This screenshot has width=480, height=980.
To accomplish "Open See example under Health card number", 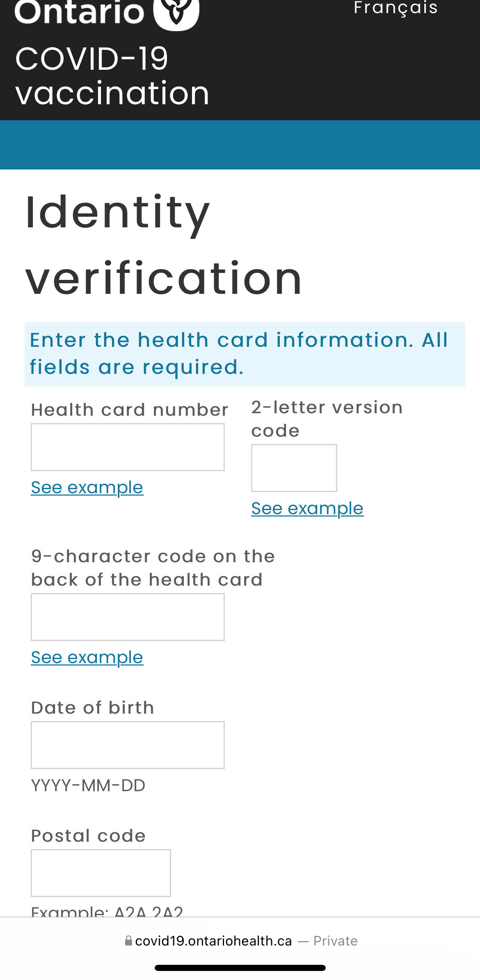I will click(x=87, y=488).
